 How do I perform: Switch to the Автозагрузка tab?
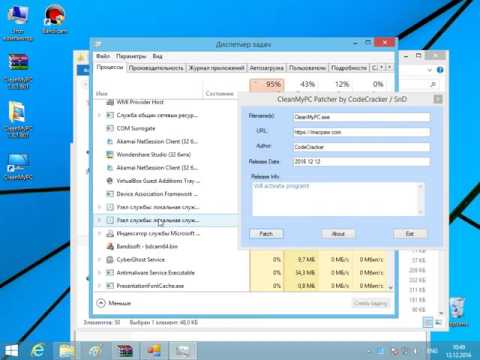267,68
